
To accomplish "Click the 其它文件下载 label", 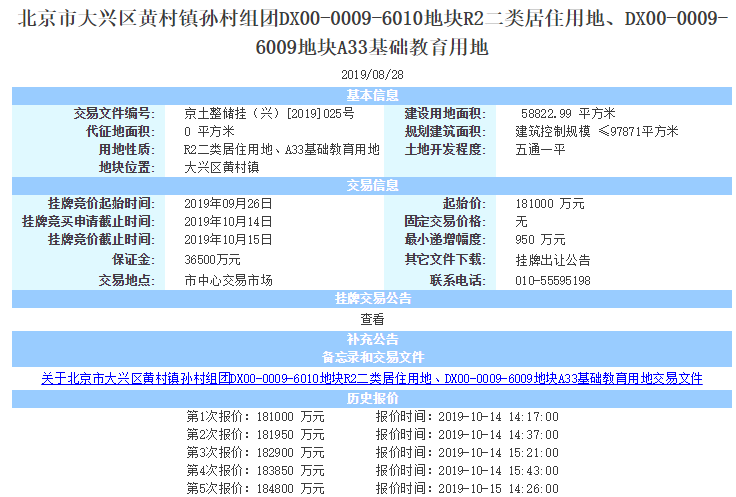I will 445,260.
